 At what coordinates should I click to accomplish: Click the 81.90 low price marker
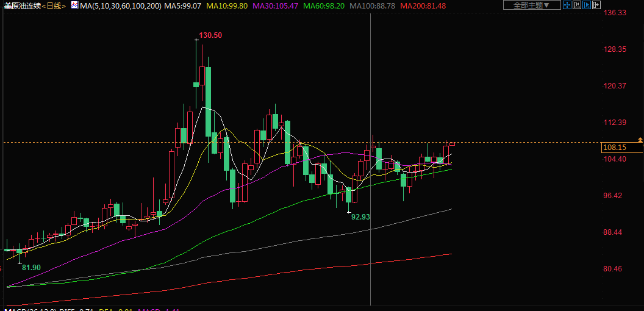(x=31, y=268)
